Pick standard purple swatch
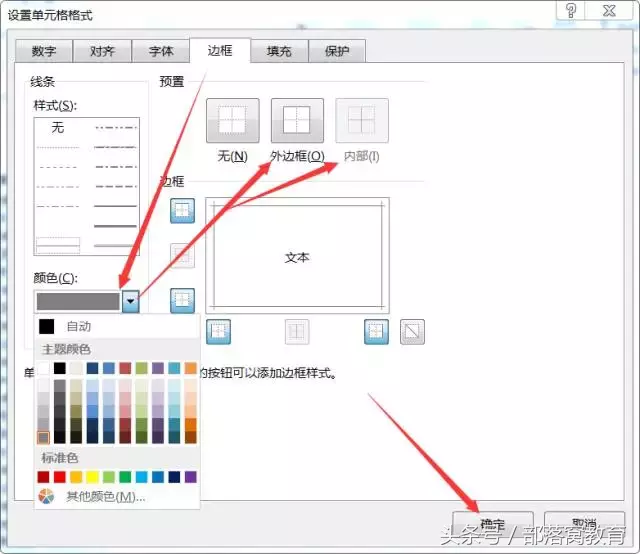Image resolution: width=640 pixels, height=554 pixels. (191, 477)
